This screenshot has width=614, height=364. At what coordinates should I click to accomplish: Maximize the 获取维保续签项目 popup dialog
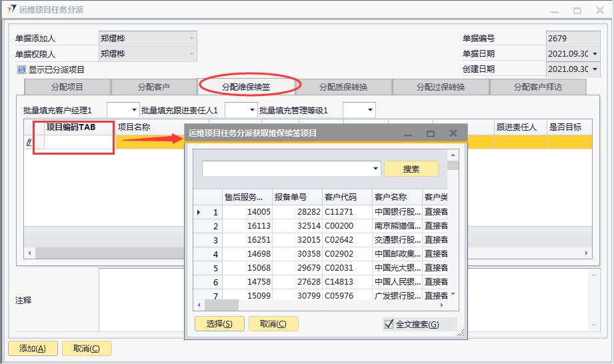[430, 133]
